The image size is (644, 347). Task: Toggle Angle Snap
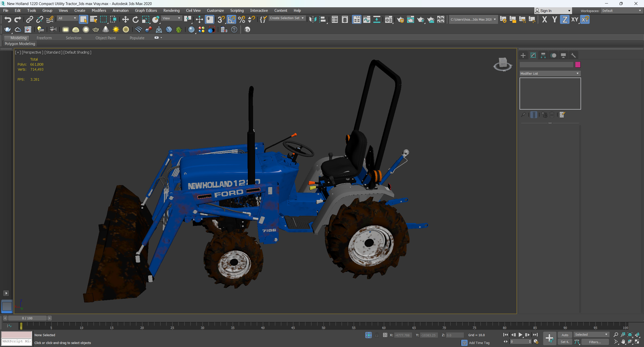232,19
